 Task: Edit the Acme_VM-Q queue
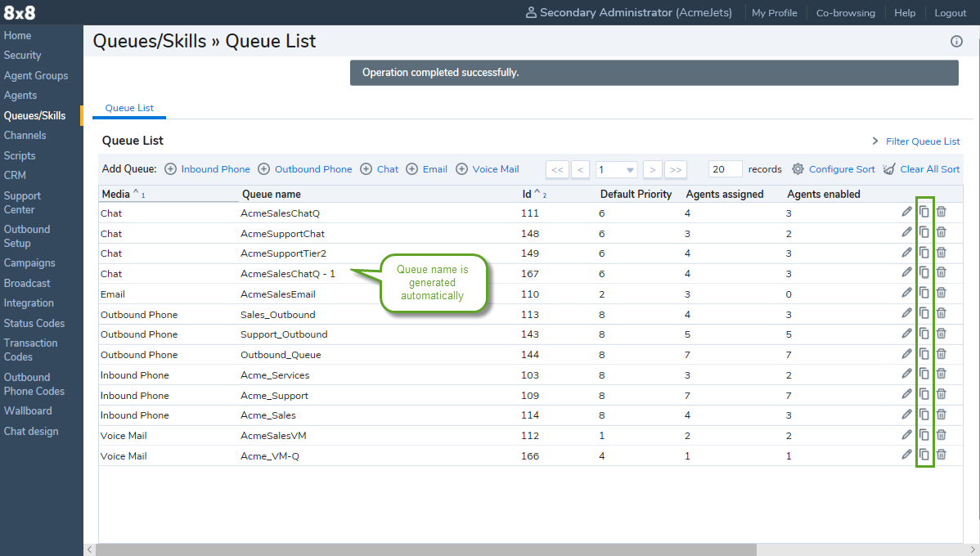906,455
